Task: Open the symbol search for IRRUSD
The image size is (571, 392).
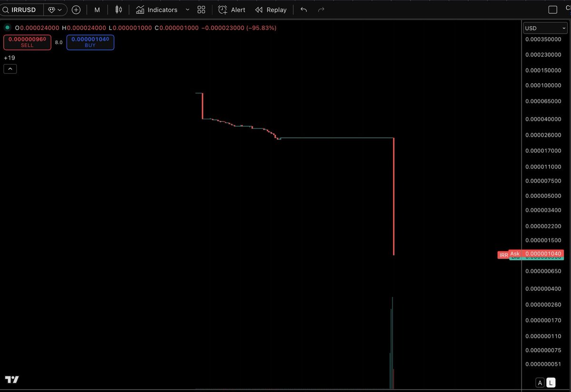Action: (x=21, y=10)
